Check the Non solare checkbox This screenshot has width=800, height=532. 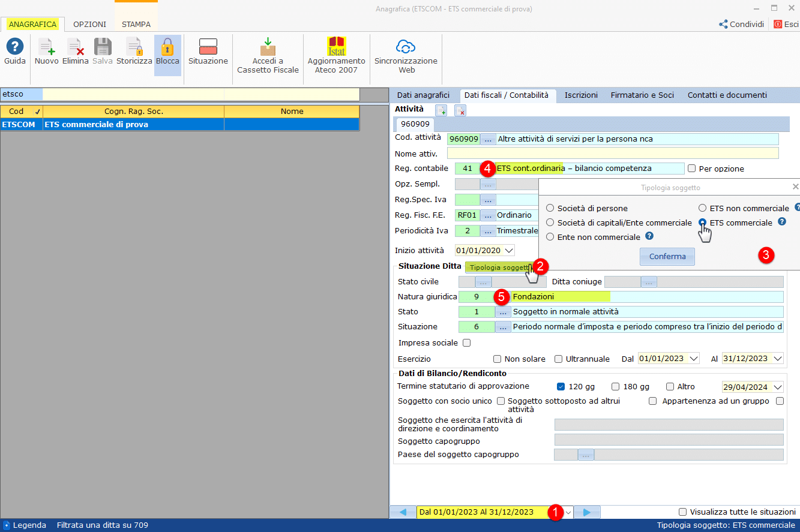tap(497, 359)
